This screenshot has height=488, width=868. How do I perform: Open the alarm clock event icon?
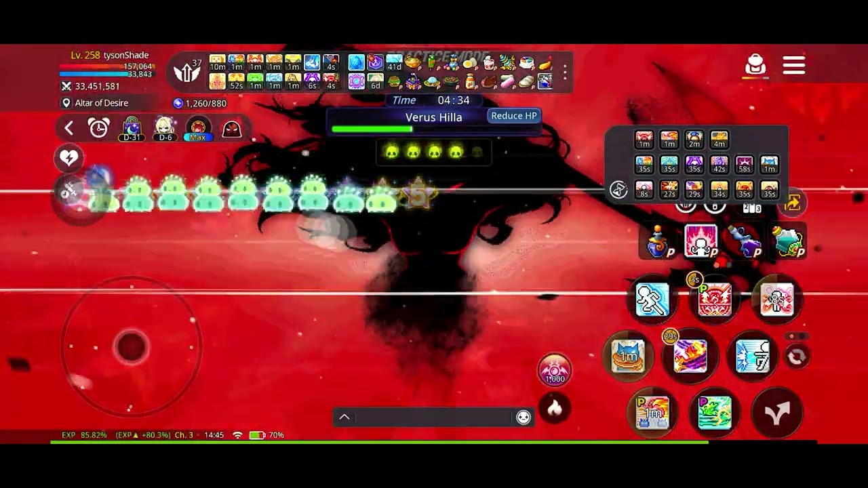(98, 128)
